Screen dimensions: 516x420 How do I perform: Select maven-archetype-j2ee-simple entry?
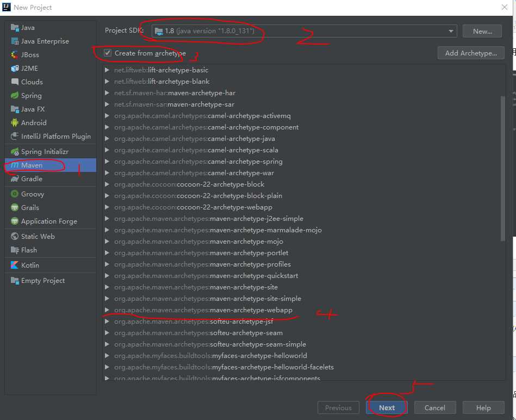coord(209,219)
